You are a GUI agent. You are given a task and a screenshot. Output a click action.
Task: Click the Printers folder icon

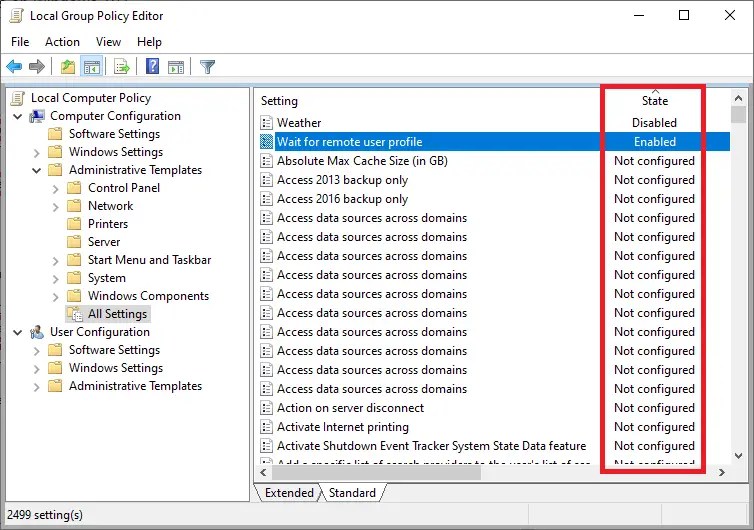[x=74, y=224]
